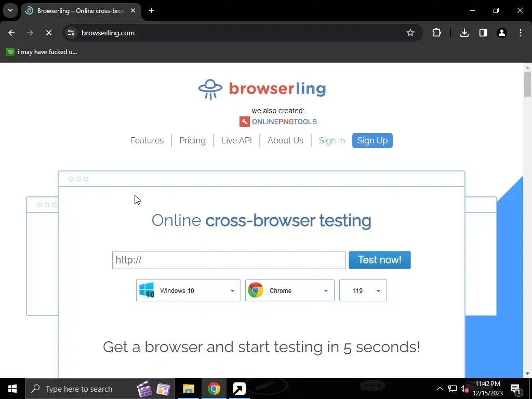This screenshot has width=532, height=399.
Task: Focus the http:// URL input field
Action: click(229, 260)
